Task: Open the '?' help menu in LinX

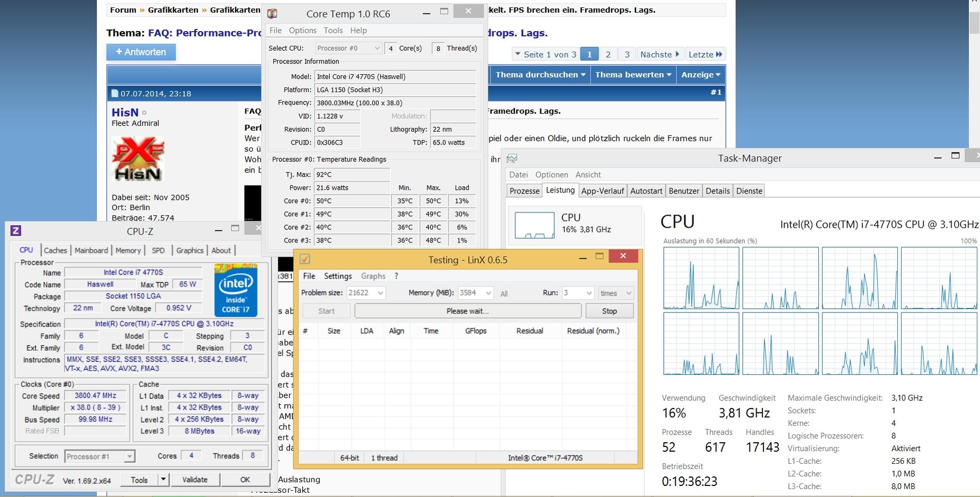Action: tap(396, 276)
